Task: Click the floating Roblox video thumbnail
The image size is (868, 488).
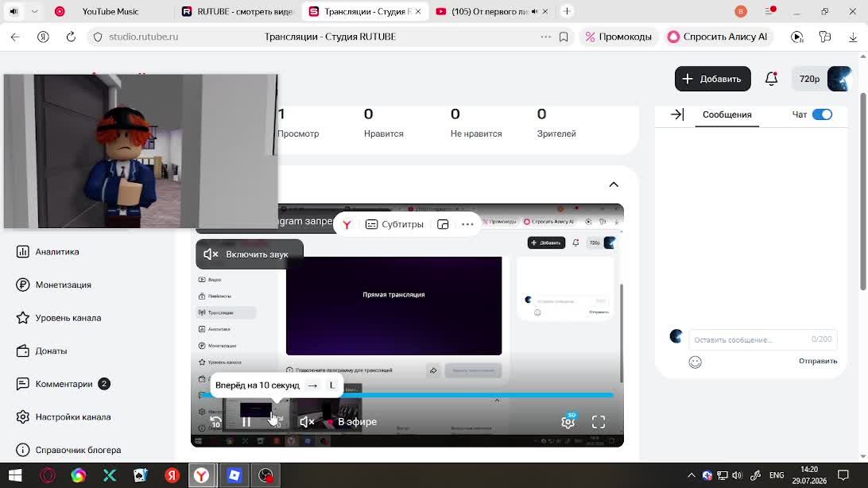Action: 141,152
